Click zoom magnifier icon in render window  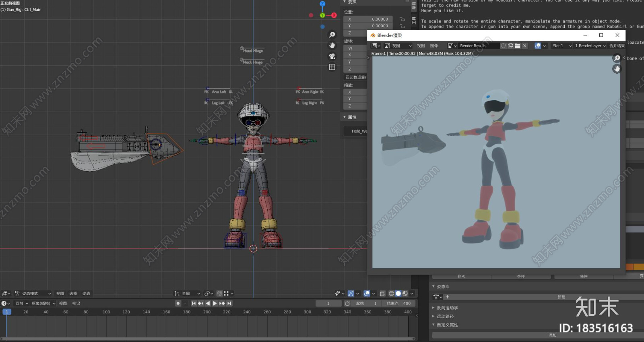(617, 58)
